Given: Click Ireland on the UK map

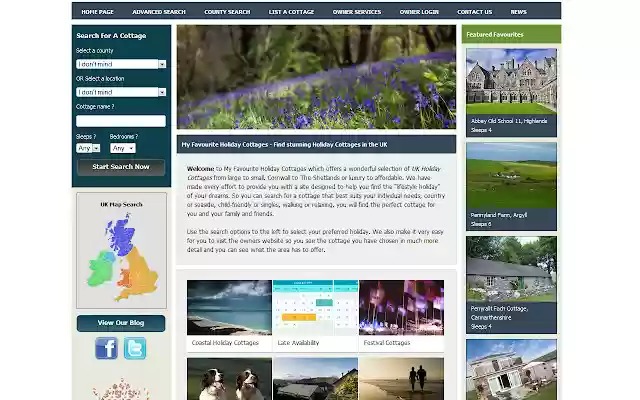Looking at the screenshot, I should (100, 269).
